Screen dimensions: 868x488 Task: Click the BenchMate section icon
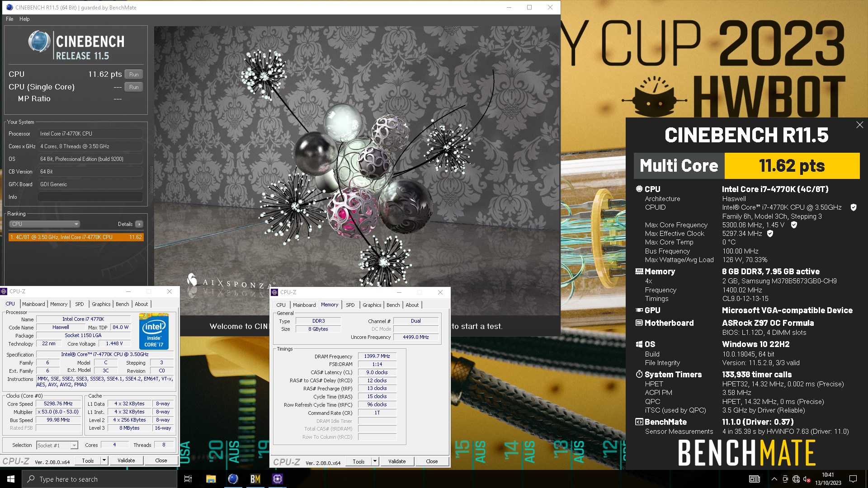tap(639, 422)
